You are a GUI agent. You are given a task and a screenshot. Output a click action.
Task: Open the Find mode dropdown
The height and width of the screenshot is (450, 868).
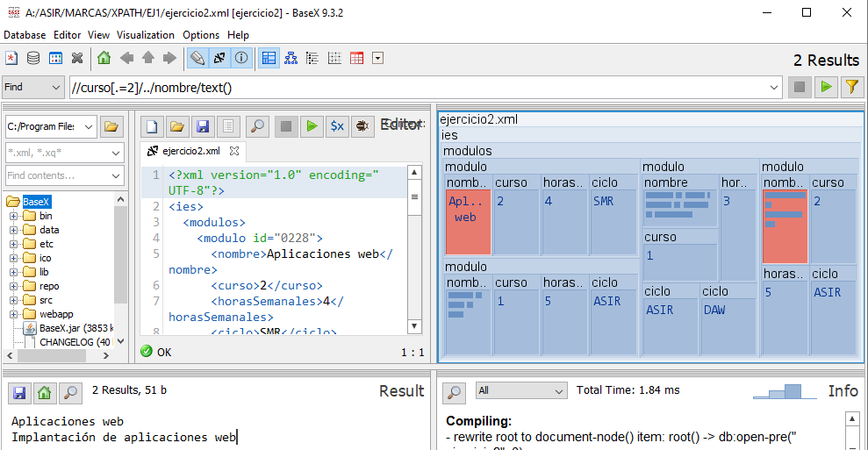click(33, 87)
